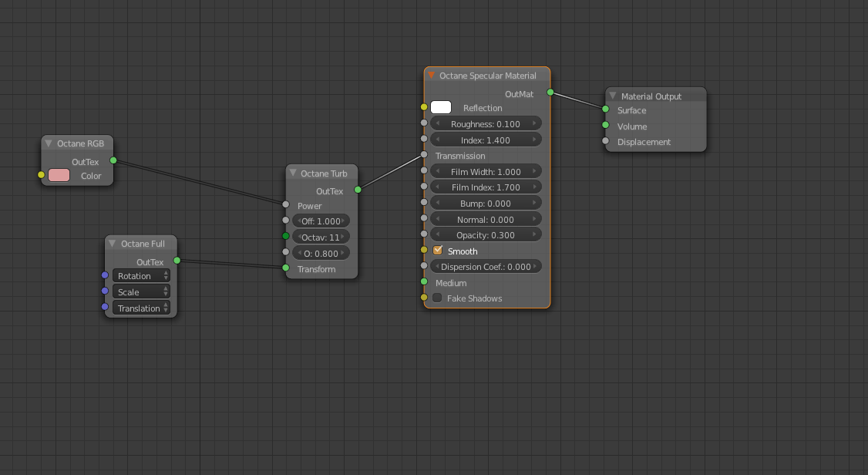The image size is (868, 475).
Task: Click the Off 1.000 field in Octane Turb
Action: coord(321,221)
